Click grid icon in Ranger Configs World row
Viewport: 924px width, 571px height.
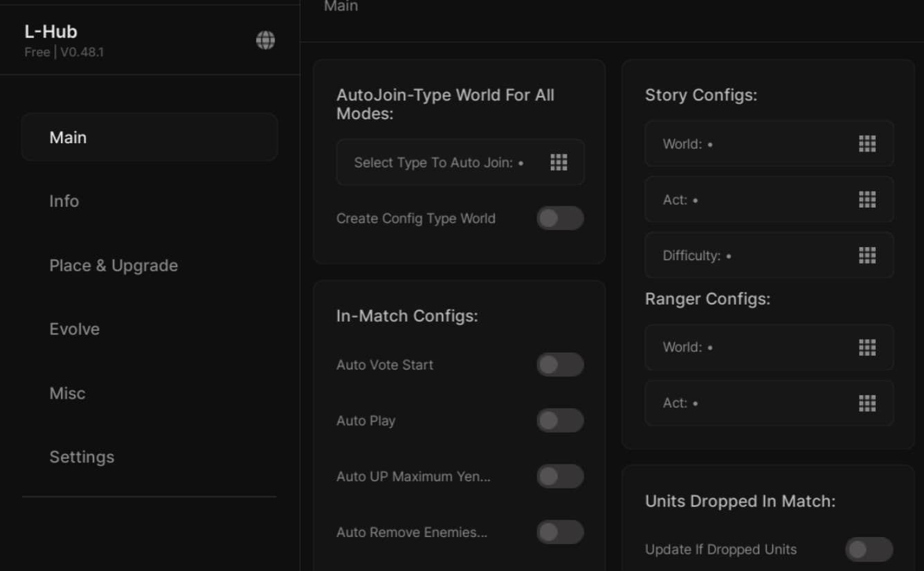tap(867, 347)
